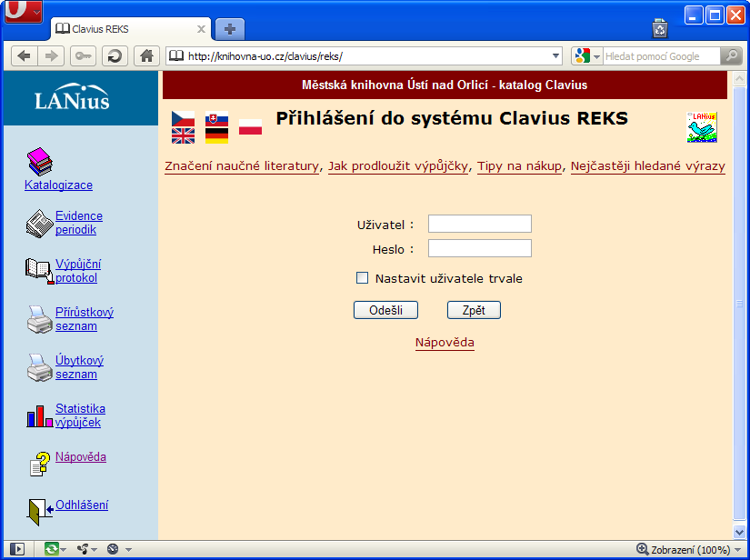Open the password wand key icon

tap(84, 56)
